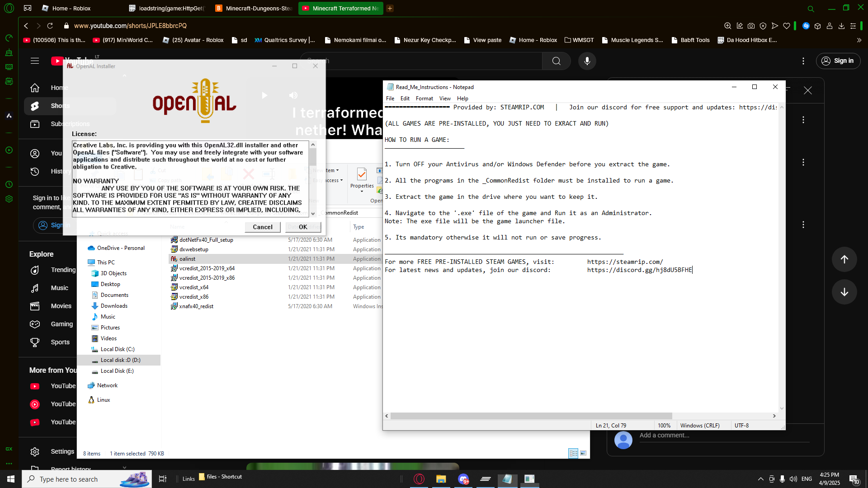
Task: Open the taskbar volume control icon
Action: (x=793, y=479)
